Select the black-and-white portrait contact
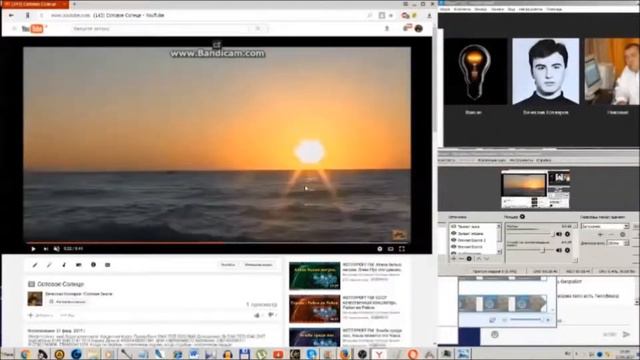The width and height of the screenshot is (640, 360). pos(546,71)
